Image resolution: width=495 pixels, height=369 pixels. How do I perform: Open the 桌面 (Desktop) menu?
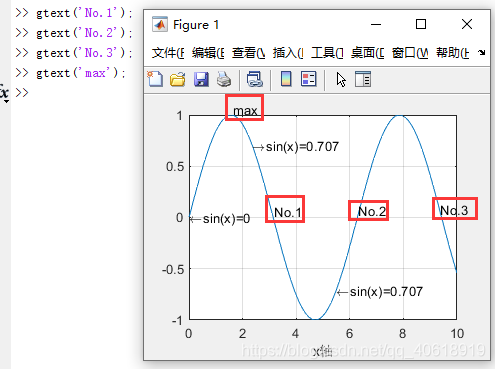tap(367, 53)
